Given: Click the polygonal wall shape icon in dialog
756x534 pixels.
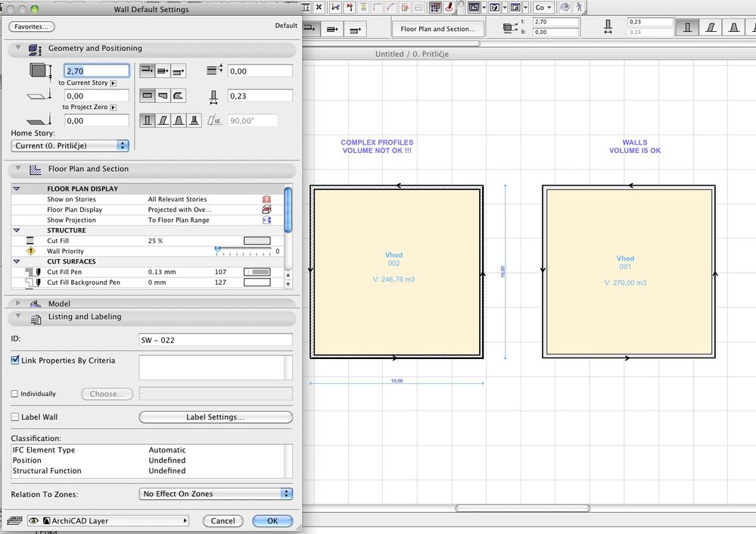Looking at the screenshot, I should click(x=179, y=95).
